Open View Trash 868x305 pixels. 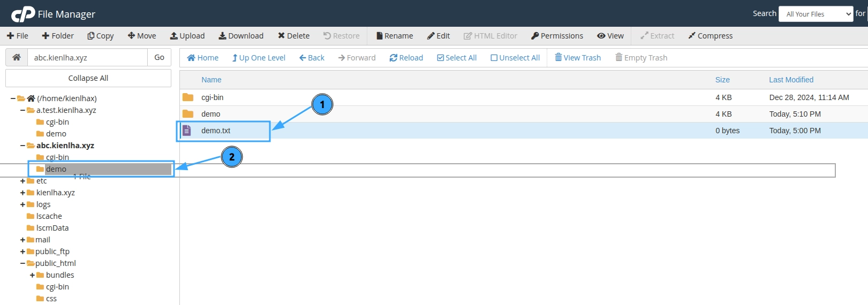[x=578, y=58]
